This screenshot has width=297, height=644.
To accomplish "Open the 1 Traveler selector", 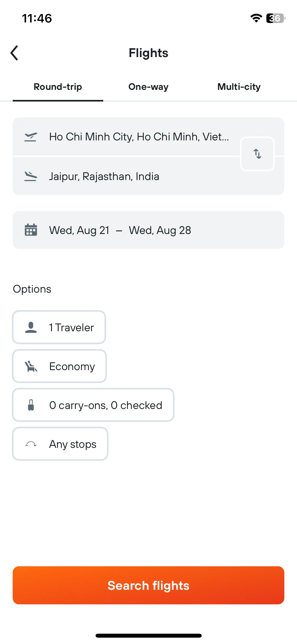I will (x=59, y=327).
